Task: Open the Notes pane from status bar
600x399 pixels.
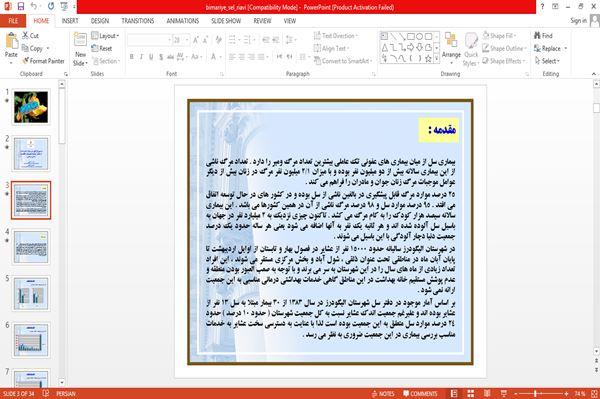Action: pyautogui.click(x=383, y=394)
